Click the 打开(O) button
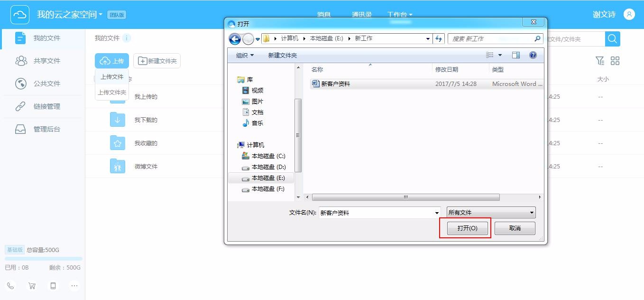The height and width of the screenshot is (300, 644). pyautogui.click(x=467, y=228)
